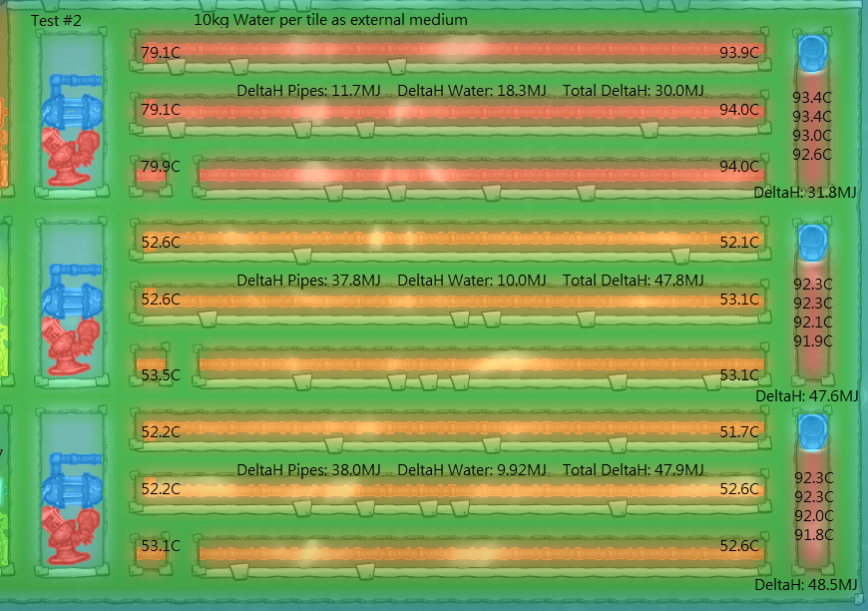Image resolution: width=868 pixels, height=611 pixels.
Task: Click the 53.5C temperature reading
Action: pos(161,375)
